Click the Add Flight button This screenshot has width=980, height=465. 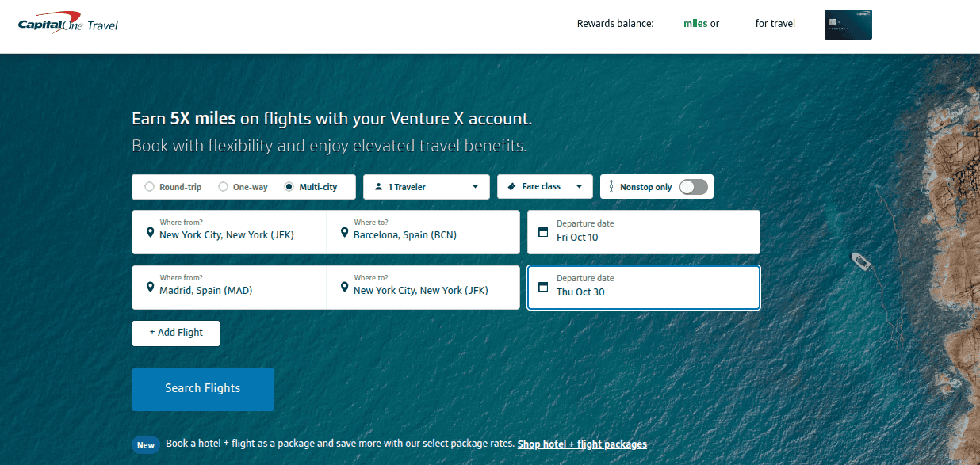[175, 333]
